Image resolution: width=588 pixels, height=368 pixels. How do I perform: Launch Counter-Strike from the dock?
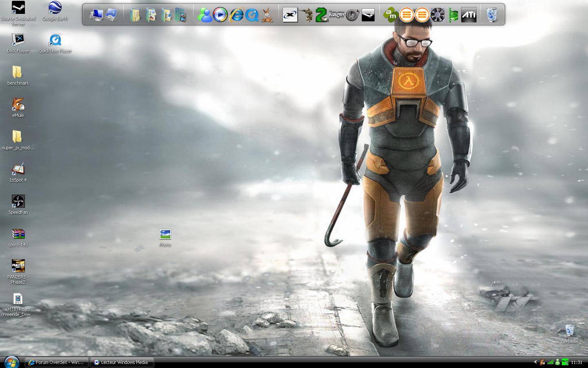352,15
